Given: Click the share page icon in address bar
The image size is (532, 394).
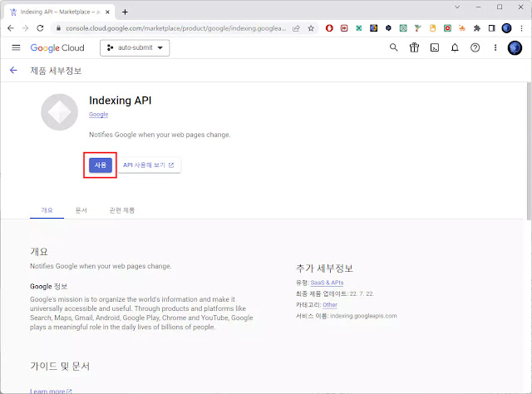Looking at the screenshot, I should click(296, 28).
